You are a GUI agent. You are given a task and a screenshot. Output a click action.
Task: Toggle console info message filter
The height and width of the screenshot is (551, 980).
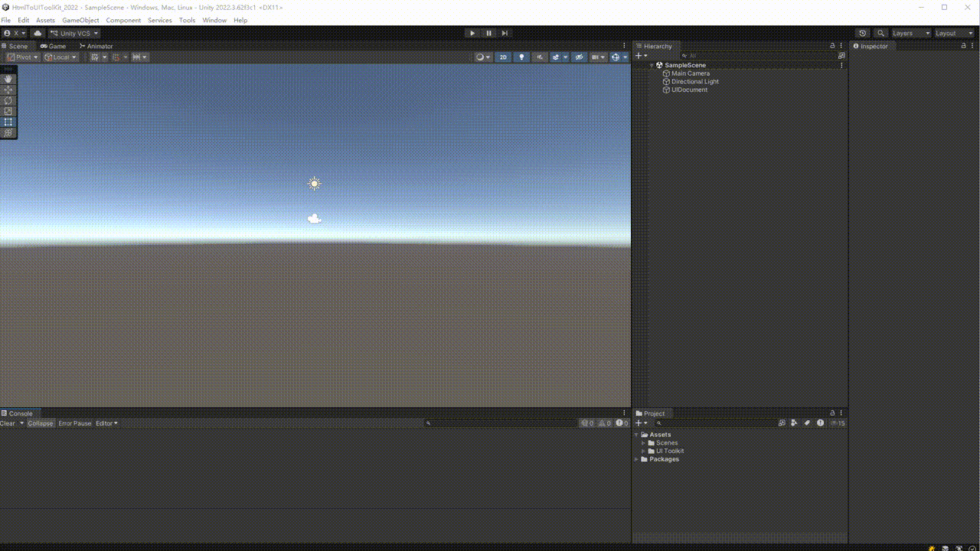coord(587,423)
